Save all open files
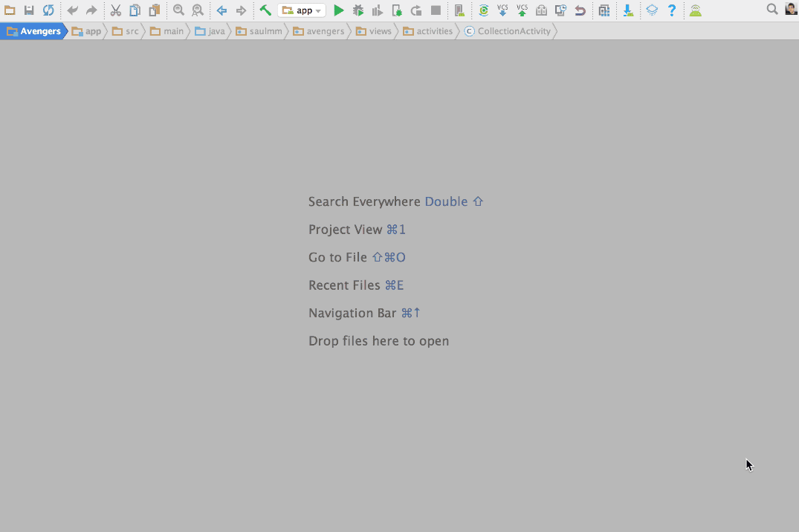 29,10
